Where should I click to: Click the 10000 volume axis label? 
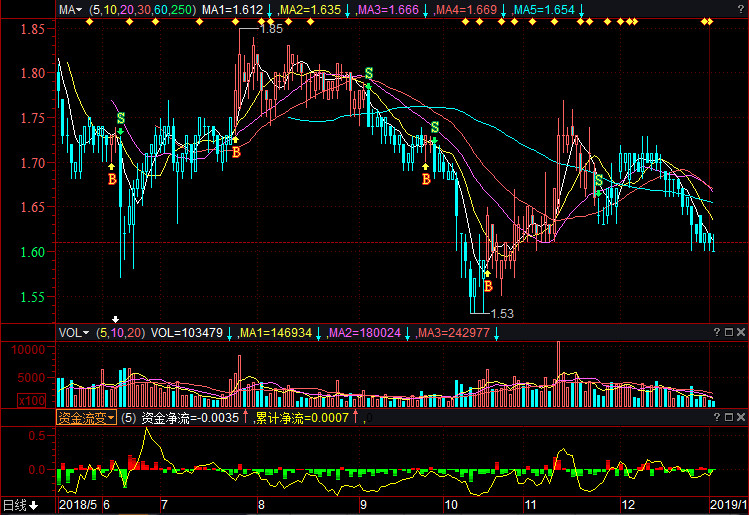pos(28,350)
